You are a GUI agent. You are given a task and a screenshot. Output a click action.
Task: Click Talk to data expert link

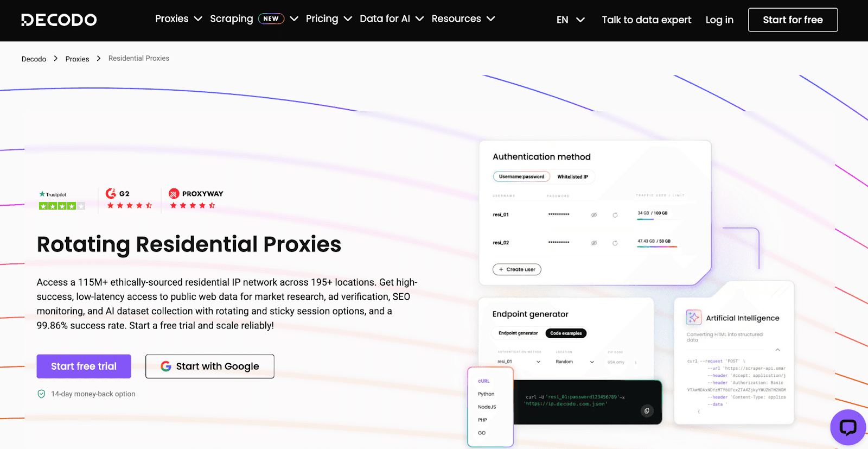click(647, 20)
